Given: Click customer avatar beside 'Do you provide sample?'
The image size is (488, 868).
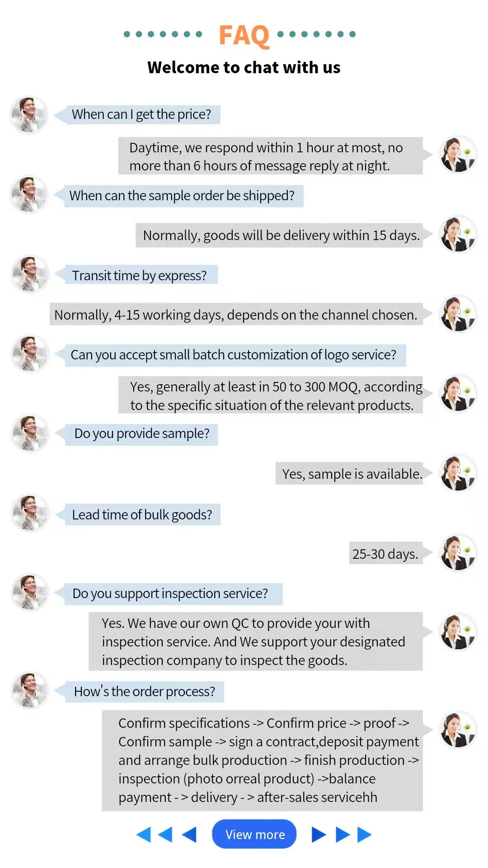Looking at the screenshot, I should [x=30, y=434].
